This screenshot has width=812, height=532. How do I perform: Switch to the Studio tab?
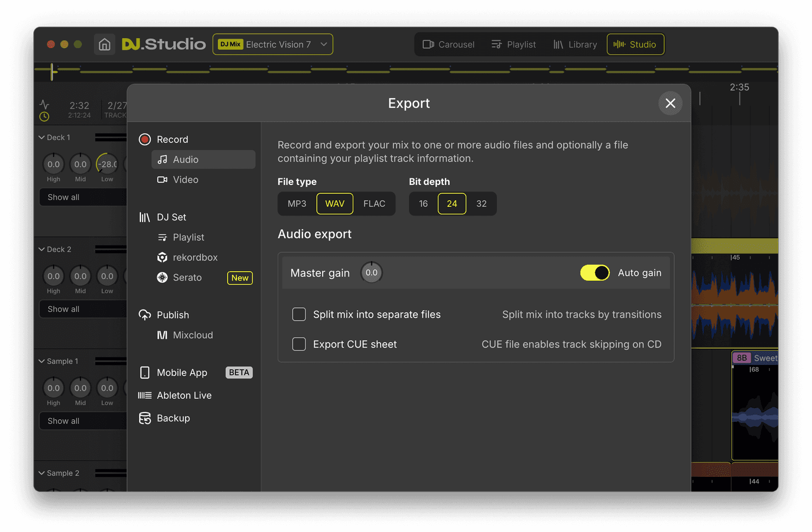point(636,44)
